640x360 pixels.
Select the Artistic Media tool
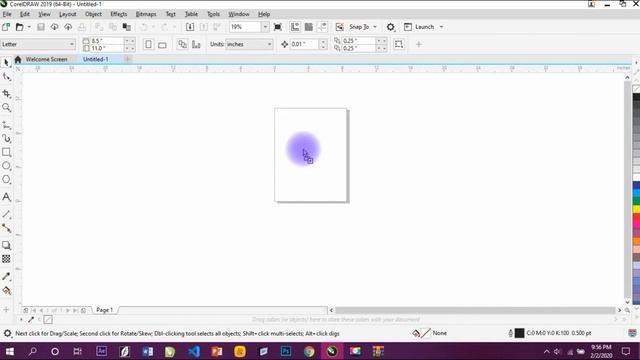(x=6, y=139)
